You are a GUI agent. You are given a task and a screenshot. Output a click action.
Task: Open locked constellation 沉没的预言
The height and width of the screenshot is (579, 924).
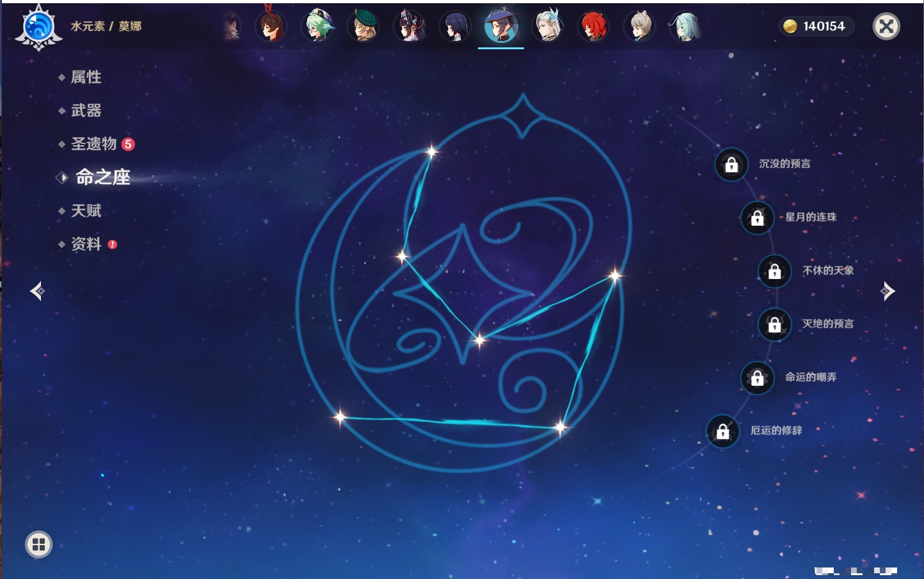(x=731, y=164)
